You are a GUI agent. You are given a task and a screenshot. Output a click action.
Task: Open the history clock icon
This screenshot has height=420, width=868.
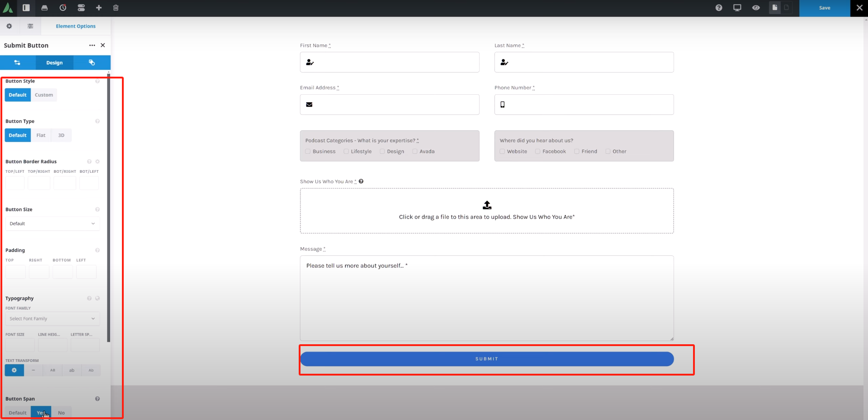pyautogui.click(x=63, y=8)
